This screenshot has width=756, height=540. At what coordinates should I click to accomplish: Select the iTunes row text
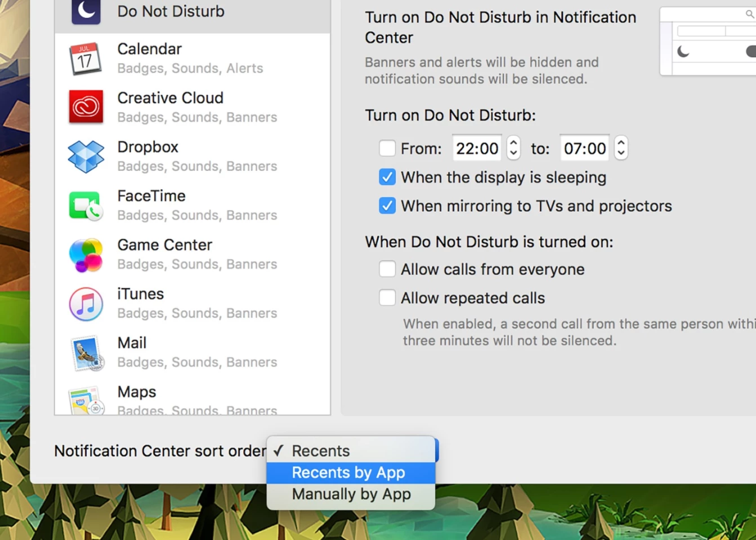[197, 303]
